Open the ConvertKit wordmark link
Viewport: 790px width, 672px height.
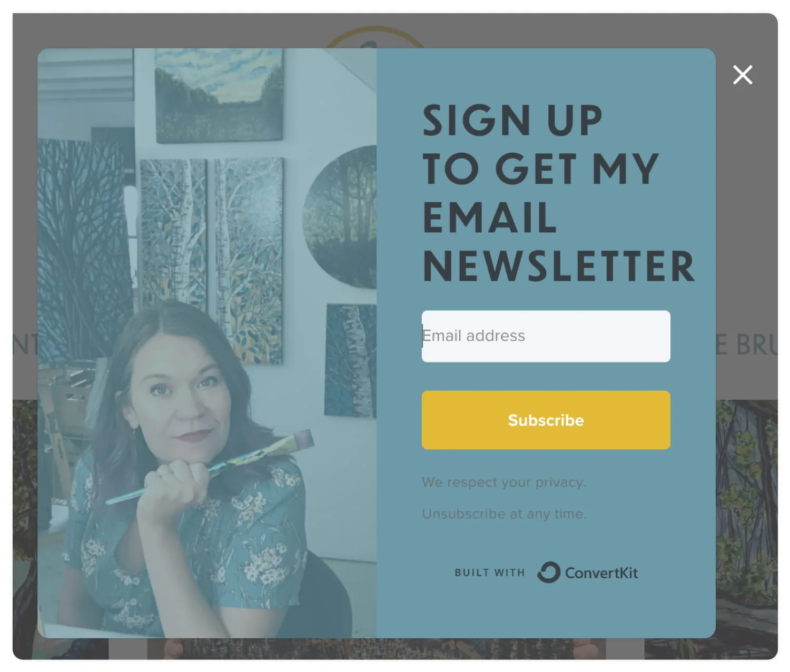(601, 573)
